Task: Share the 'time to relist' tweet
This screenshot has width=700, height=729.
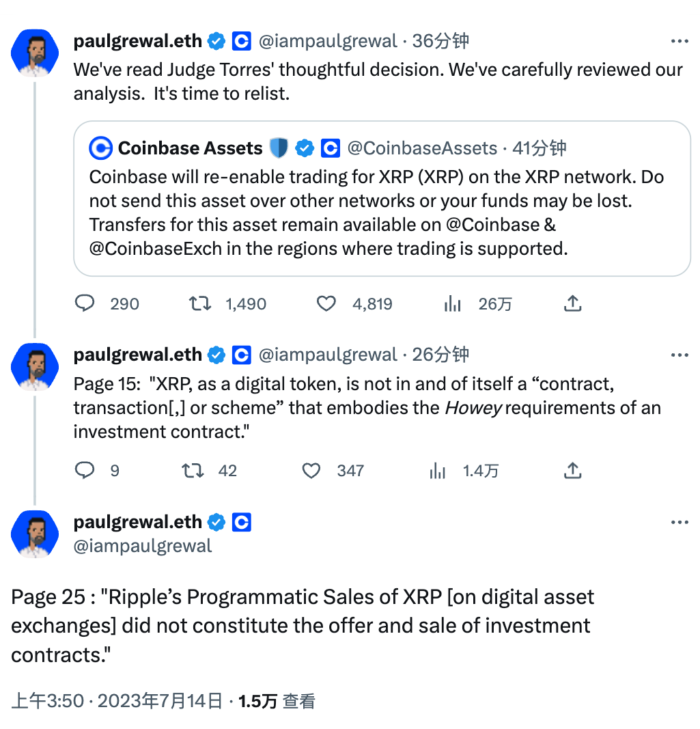Action: pos(572,303)
